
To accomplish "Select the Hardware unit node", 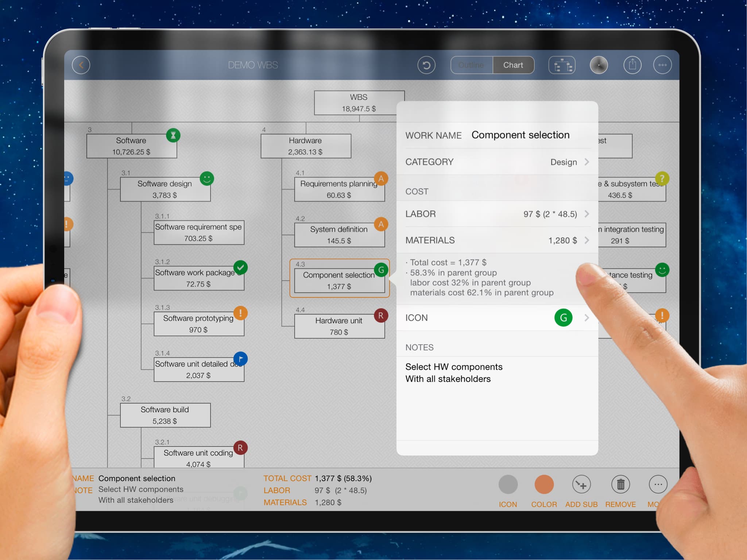I will (339, 326).
